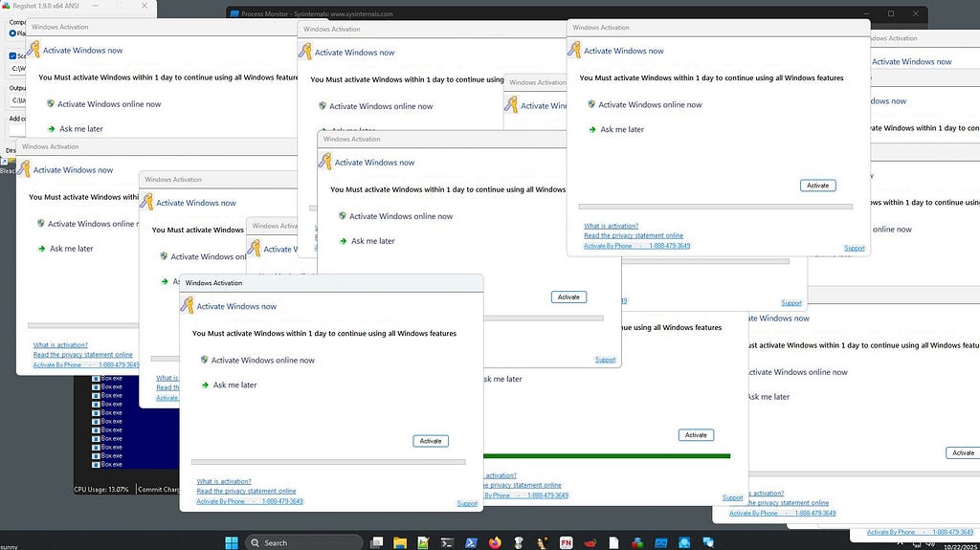Open File Explorer from the taskbar
980x550 pixels.
(x=400, y=542)
